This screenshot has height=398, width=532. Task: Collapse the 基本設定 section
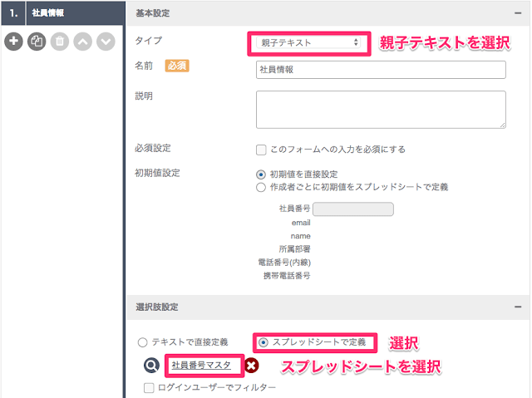click(518, 13)
